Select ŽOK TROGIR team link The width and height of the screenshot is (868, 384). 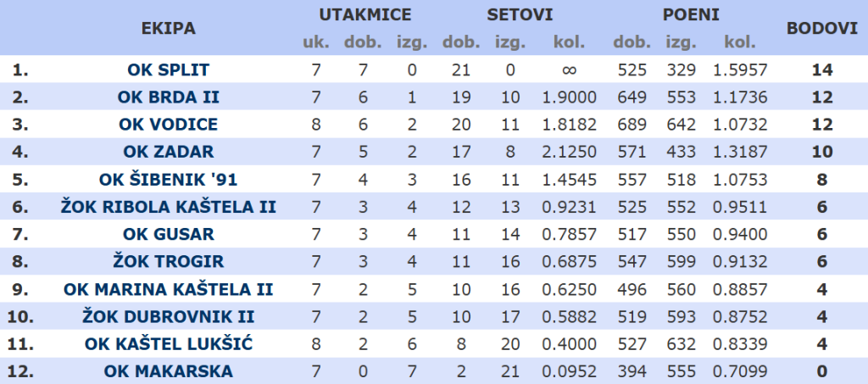coord(168,262)
